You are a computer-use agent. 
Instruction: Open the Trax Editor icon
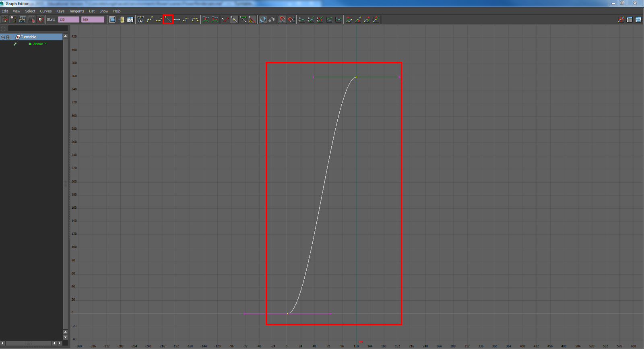pyautogui.click(x=638, y=19)
